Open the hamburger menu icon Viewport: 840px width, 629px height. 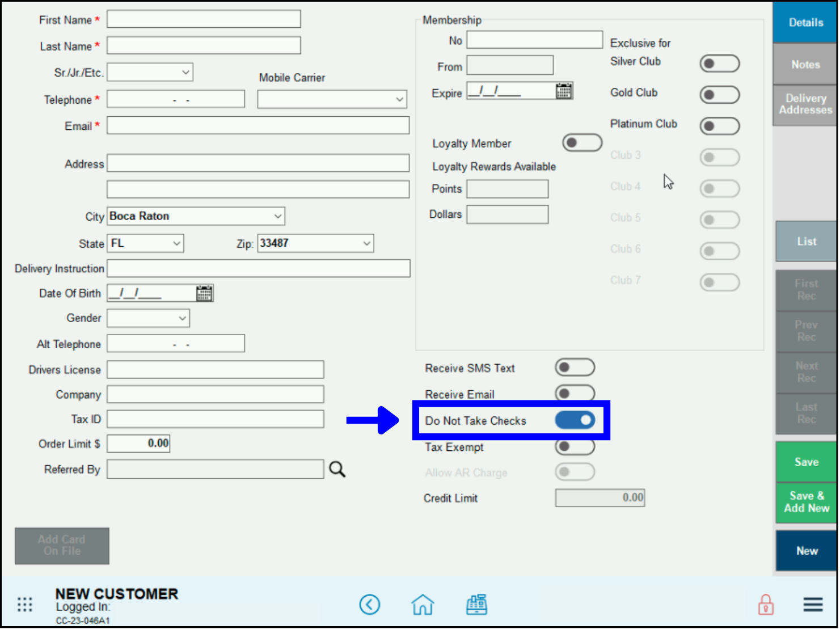coord(813,605)
